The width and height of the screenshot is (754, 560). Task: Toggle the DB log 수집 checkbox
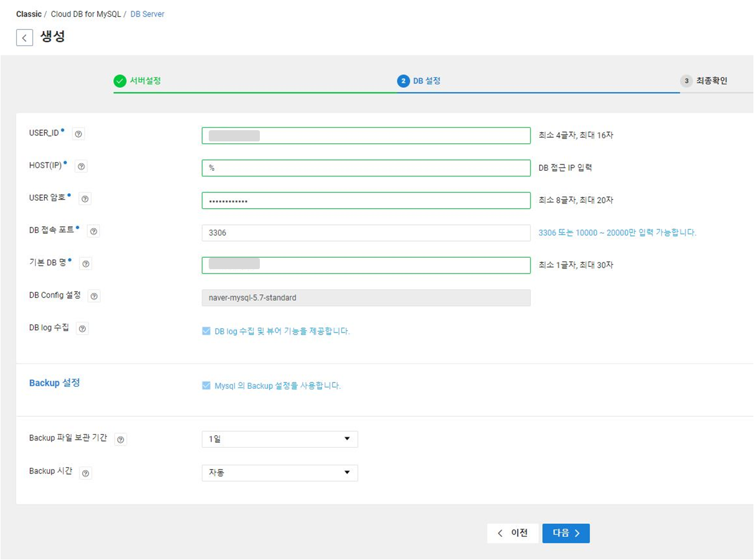click(206, 331)
